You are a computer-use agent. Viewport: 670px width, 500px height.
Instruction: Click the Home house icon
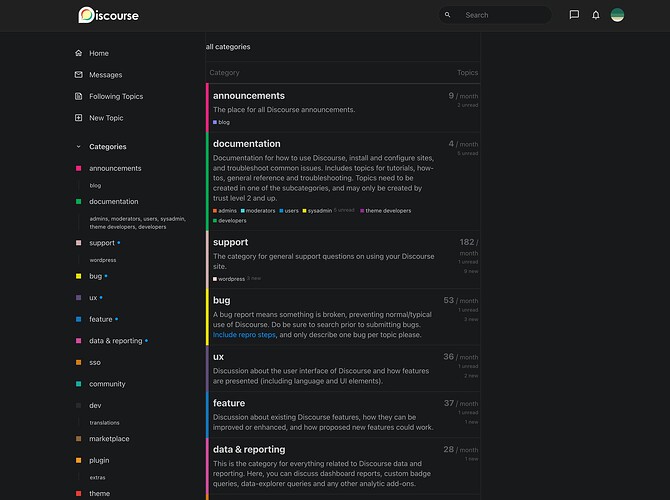(79, 53)
